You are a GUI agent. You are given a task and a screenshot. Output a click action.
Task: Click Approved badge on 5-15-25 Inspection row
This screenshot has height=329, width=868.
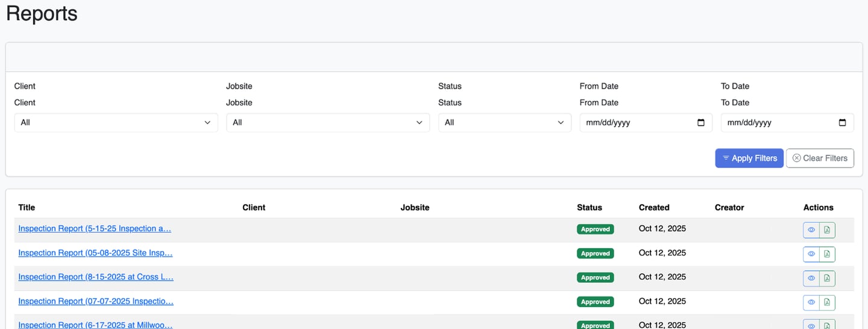(x=596, y=229)
